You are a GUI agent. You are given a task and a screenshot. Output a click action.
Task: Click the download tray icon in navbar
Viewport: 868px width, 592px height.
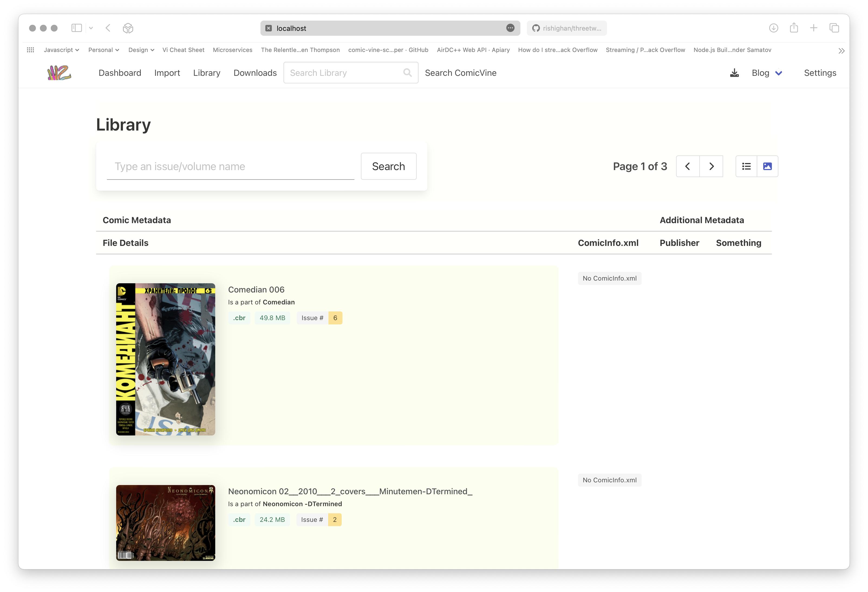point(734,73)
